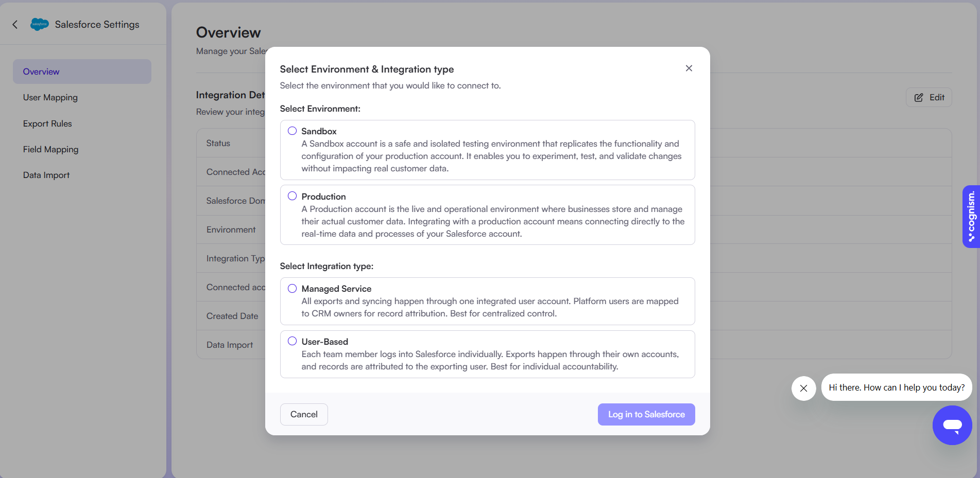This screenshot has height=478, width=980.
Task: Click the Salesforce cloud logo
Action: [40, 24]
